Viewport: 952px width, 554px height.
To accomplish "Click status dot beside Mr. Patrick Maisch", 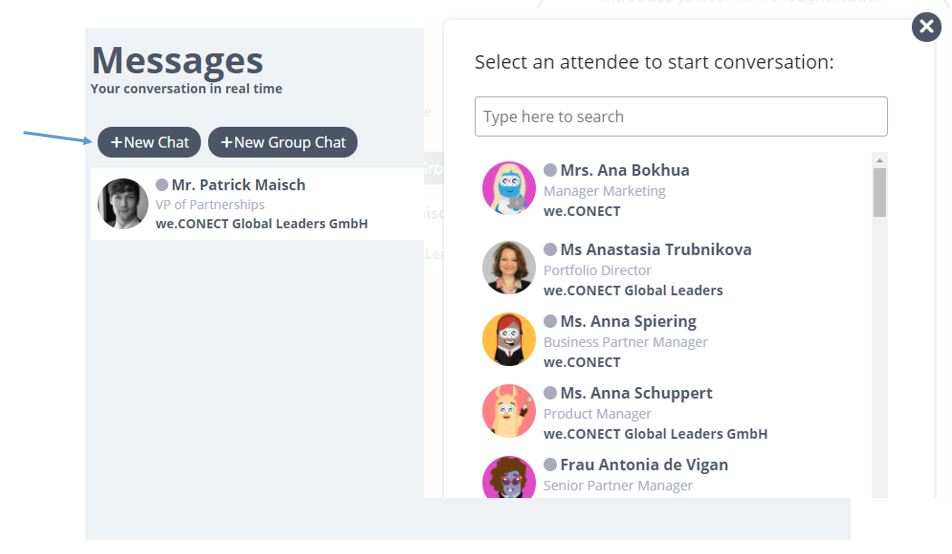I will coord(162,185).
